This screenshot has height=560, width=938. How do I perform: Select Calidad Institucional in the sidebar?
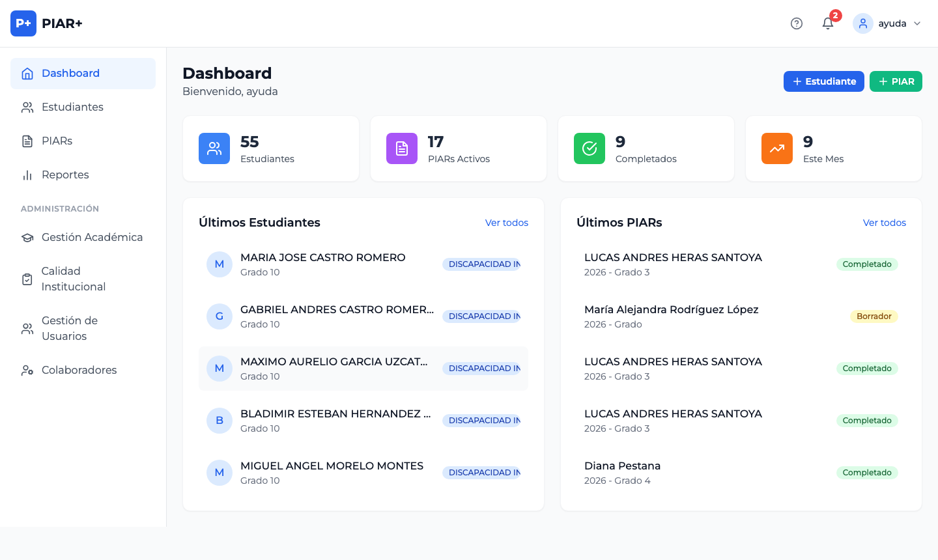[73, 279]
